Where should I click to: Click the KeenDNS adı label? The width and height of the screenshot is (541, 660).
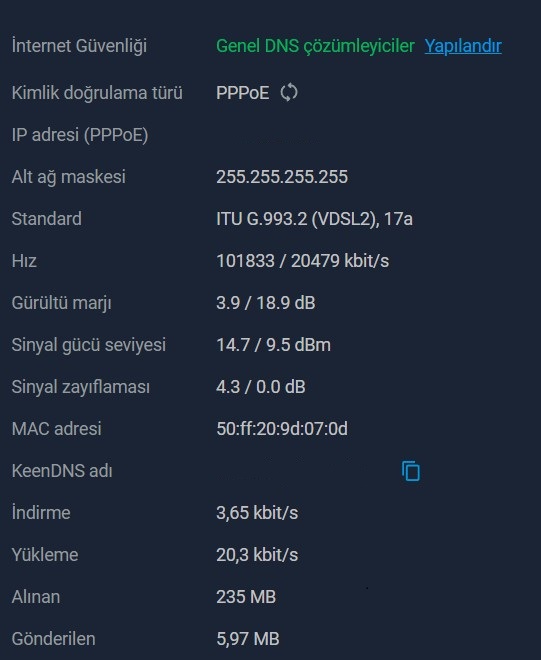(x=62, y=471)
